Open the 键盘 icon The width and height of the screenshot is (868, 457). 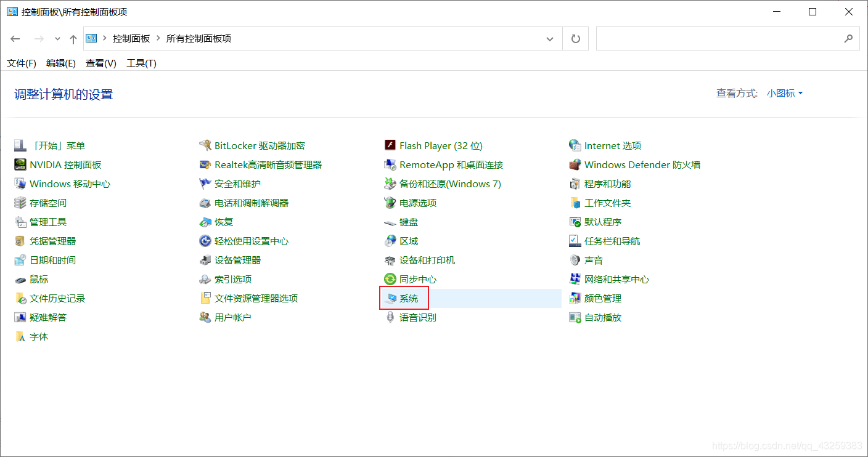point(390,222)
